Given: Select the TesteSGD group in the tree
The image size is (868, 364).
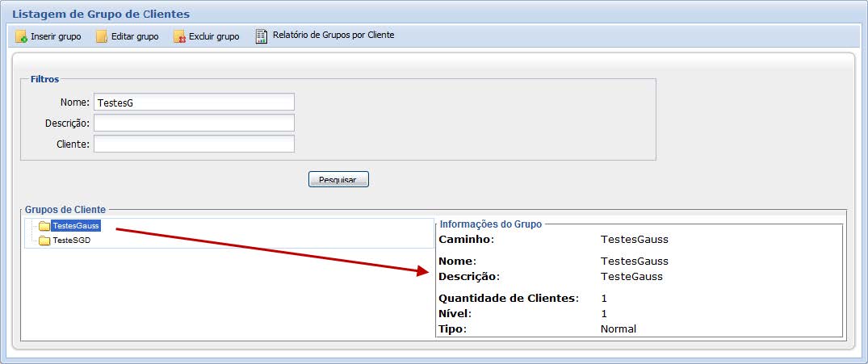Looking at the screenshot, I should pyautogui.click(x=71, y=241).
